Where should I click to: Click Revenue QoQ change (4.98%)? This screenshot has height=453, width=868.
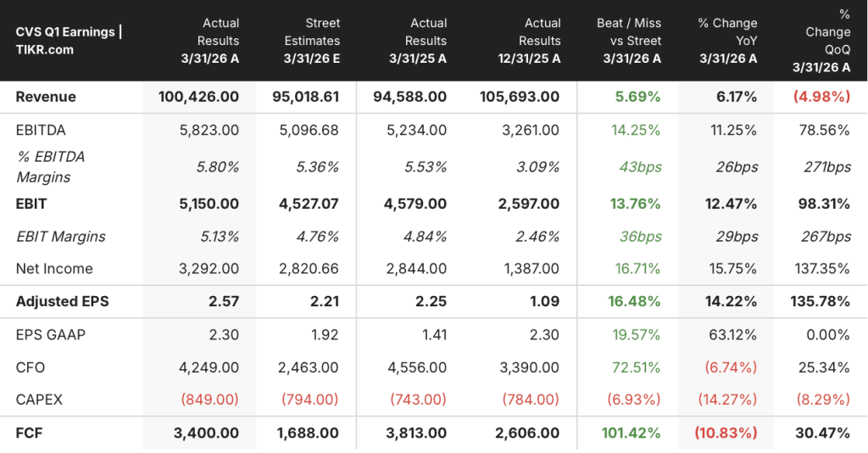pos(821,97)
